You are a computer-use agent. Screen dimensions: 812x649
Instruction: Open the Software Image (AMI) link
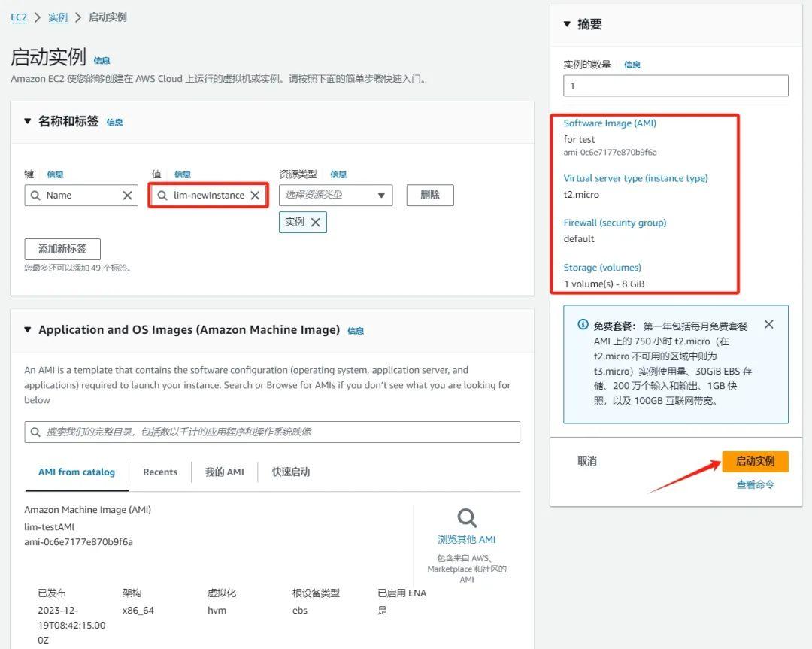(611, 123)
